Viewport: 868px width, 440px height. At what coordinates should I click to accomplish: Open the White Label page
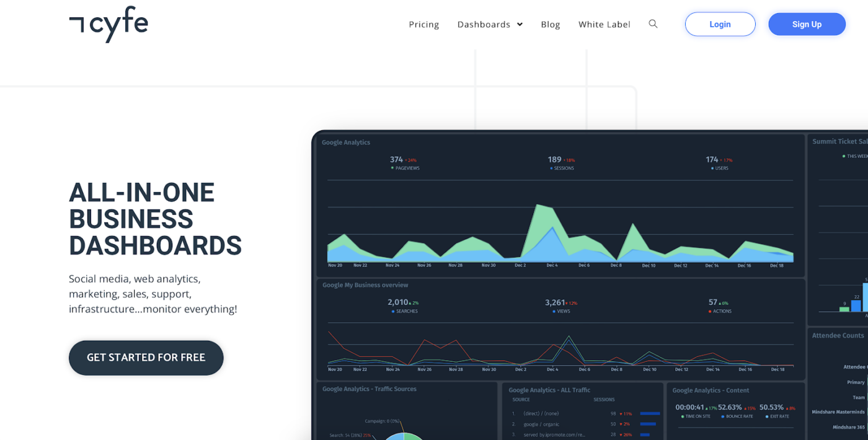coord(604,24)
